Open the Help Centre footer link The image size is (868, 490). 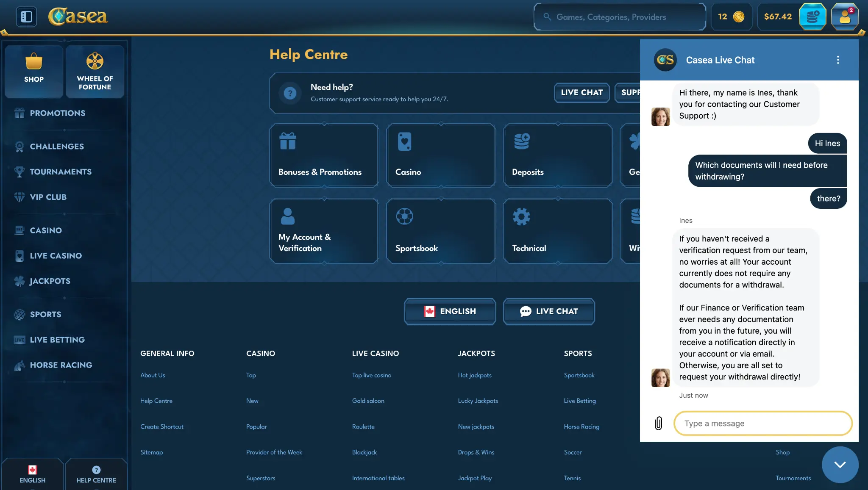156,401
